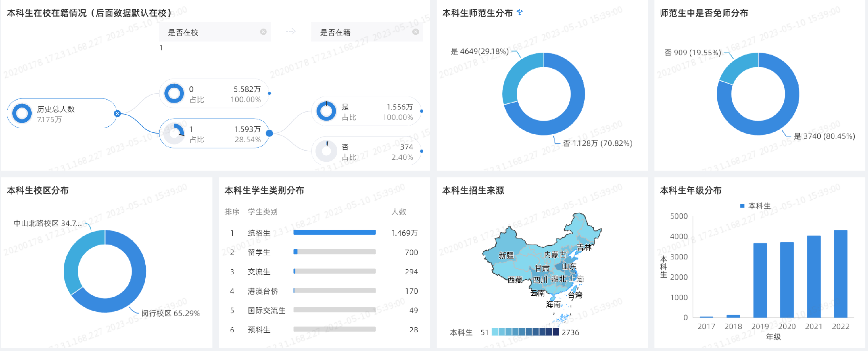This screenshot has height=351, width=868.
Task: Click the 是 3740 (80.45%) label
Action: pyautogui.click(x=825, y=136)
